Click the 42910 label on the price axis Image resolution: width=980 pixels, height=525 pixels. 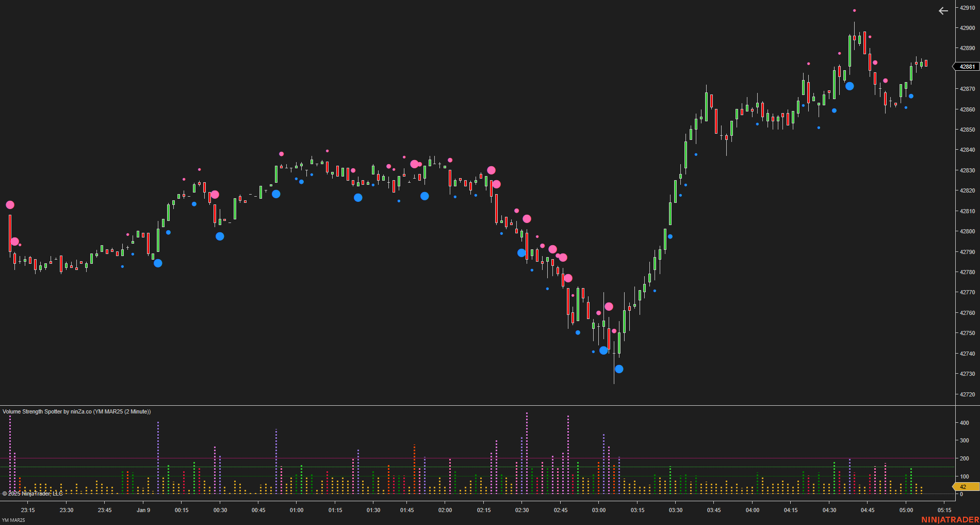966,7
